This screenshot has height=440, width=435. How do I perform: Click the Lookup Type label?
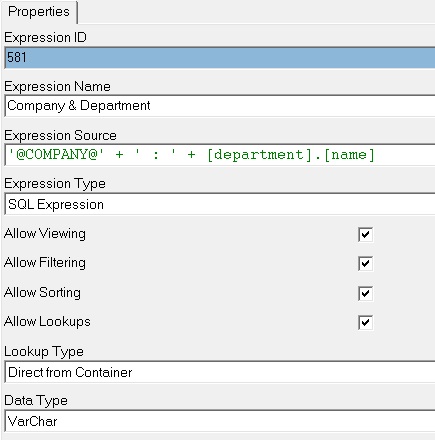tap(44, 352)
